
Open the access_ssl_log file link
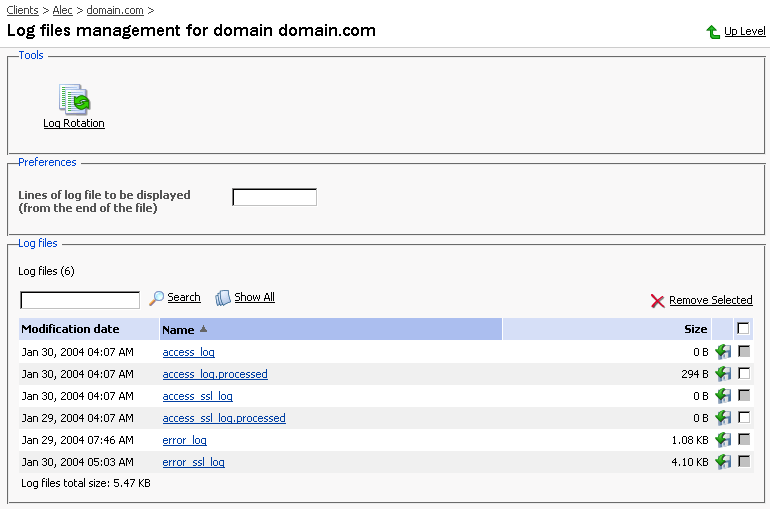point(197,396)
